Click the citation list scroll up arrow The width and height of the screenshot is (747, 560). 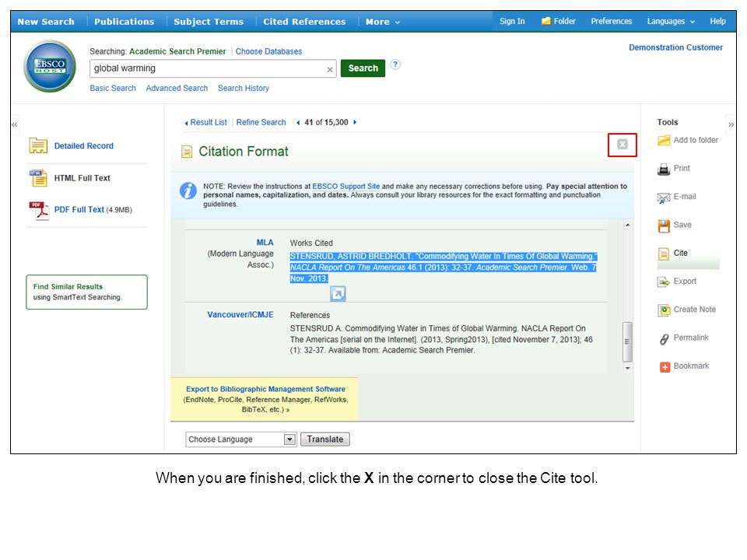pyautogui.click(x=627, y=225)
